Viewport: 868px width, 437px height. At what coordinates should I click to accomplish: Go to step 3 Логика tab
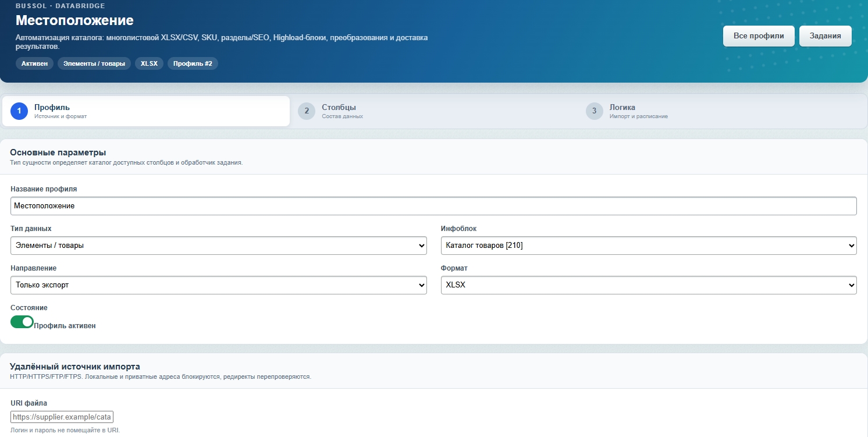coord(721,111)
